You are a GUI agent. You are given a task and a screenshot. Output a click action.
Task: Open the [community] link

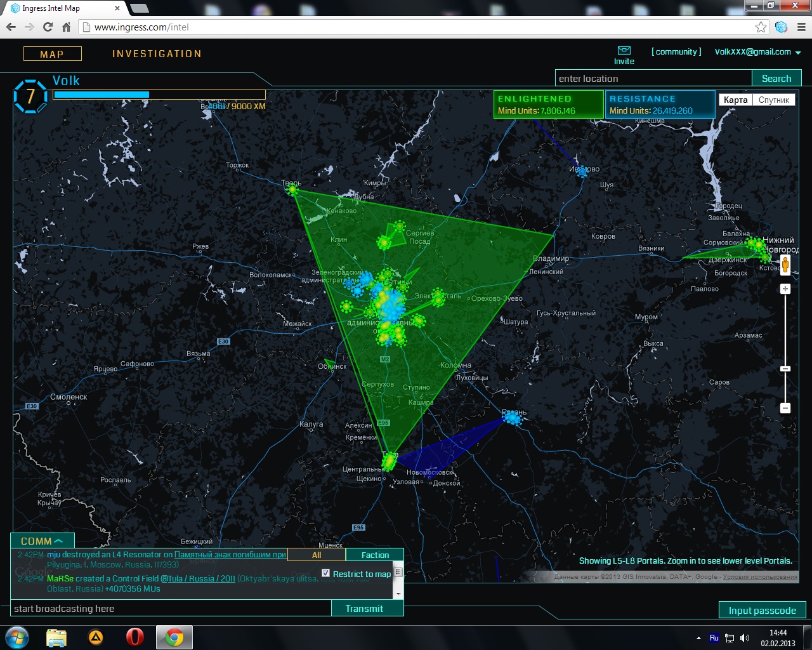(x=676, y=52)
